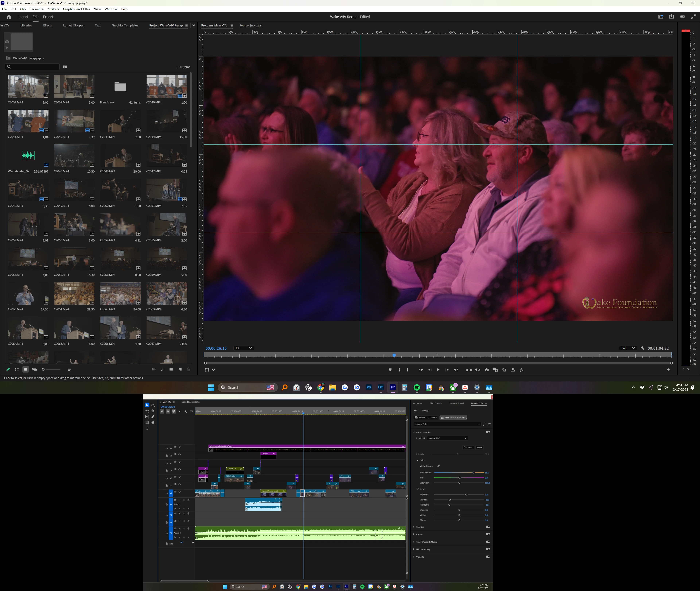700x591 pixels.
Task: Open the Input LUT dropdown
Action: pyautogui.click(x=447, y=438)
